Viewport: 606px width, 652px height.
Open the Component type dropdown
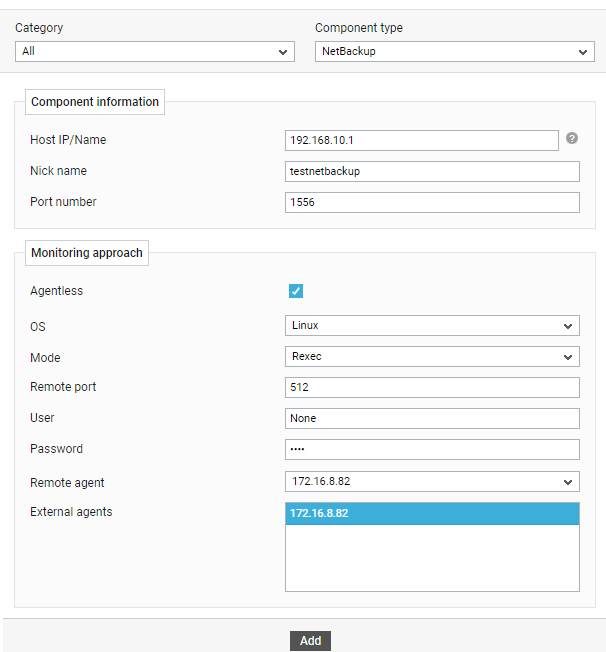point(455,52)
